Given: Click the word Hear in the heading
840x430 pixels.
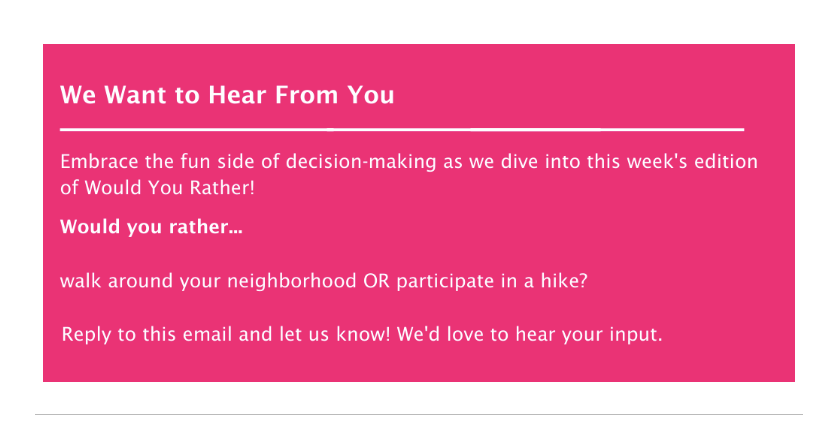Looking at the screenshot, I should [237, 95].
